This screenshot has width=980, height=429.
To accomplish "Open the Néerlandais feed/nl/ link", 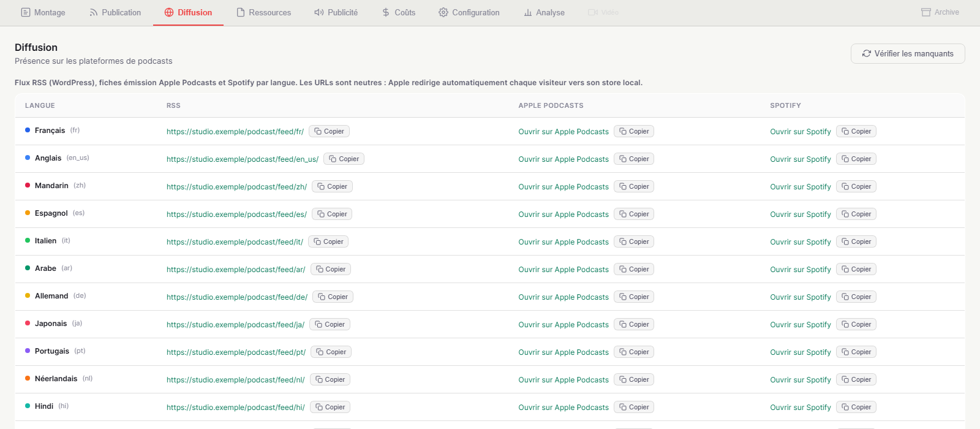I will (236, 380).
